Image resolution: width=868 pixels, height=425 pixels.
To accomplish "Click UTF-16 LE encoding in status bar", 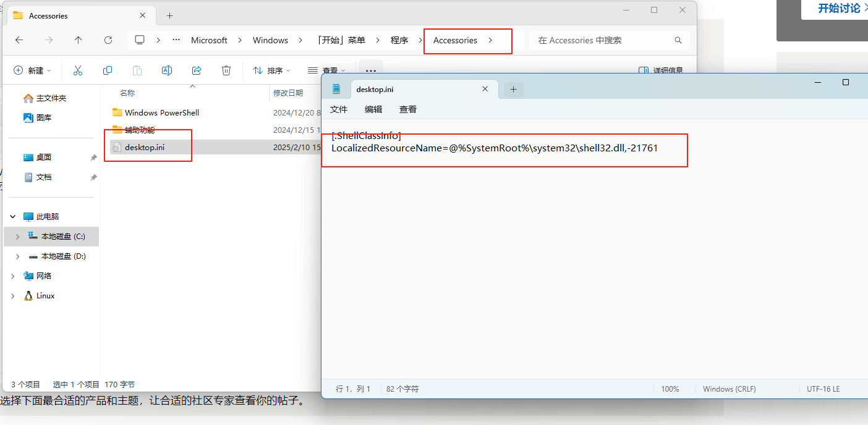I will [823, 389].
